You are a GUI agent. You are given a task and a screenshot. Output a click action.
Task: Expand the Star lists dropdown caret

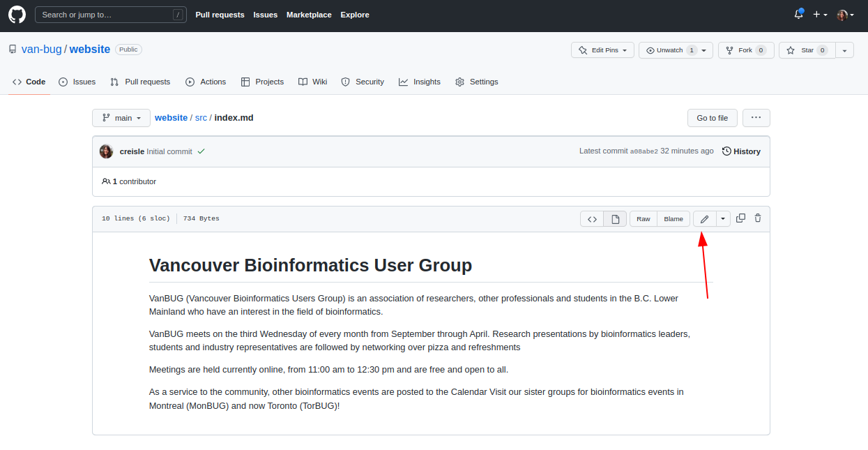(x=844, y=50)
